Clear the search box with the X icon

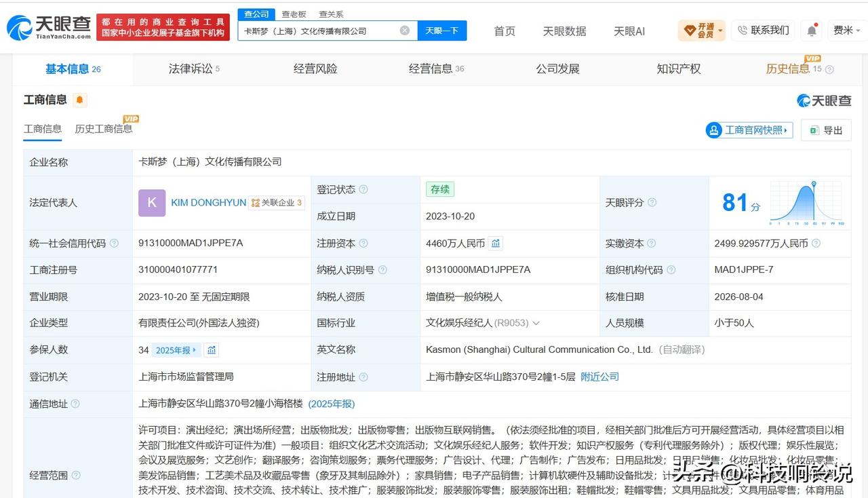point(405,31)
